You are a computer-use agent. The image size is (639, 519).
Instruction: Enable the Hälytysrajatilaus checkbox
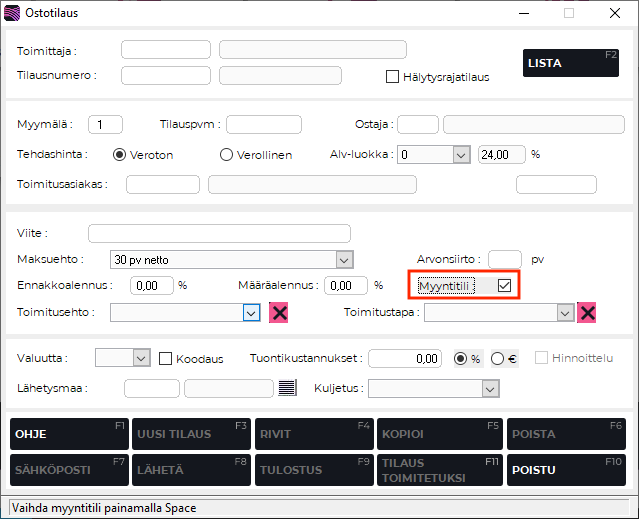(393, 76)
